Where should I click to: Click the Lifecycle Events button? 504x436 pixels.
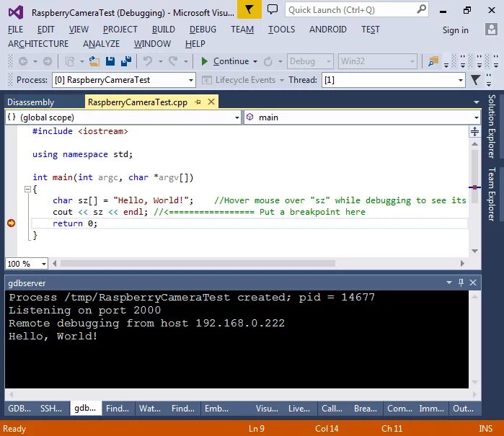click(x=243, y=80)
